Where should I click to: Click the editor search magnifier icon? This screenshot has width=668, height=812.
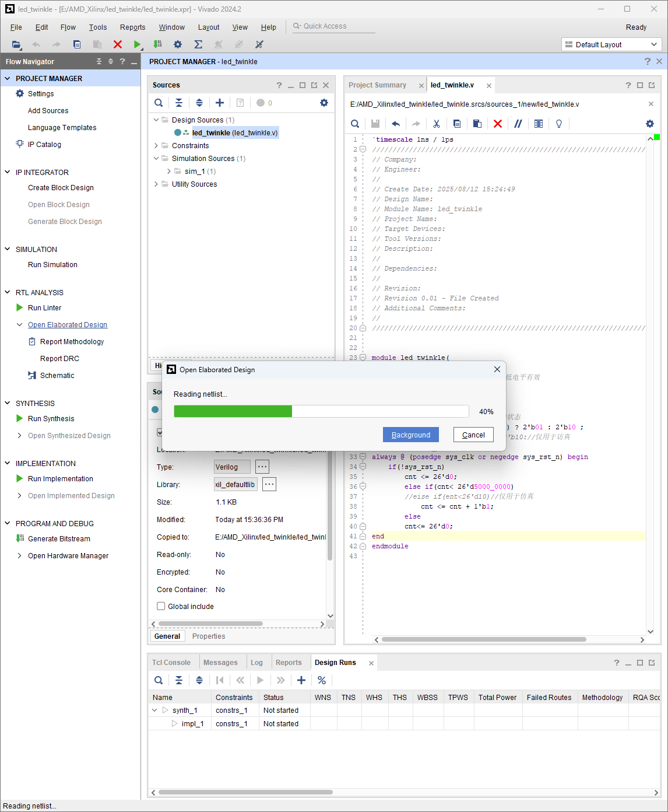point(355,124)
